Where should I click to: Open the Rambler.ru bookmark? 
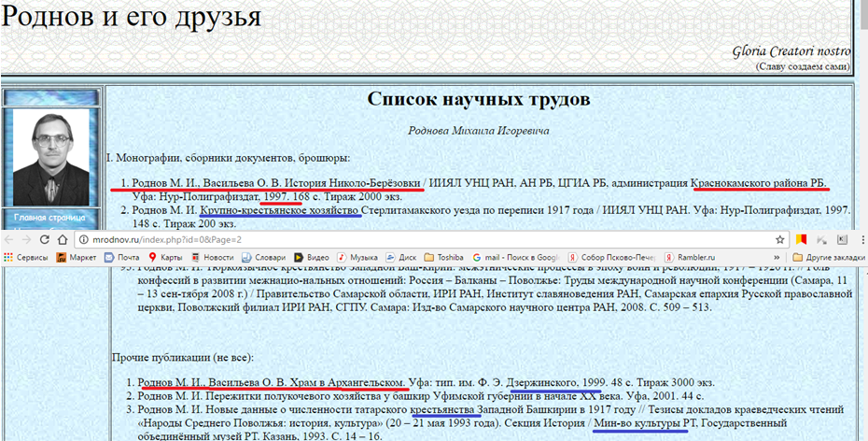pyautogui.click(x=691, y=258)
